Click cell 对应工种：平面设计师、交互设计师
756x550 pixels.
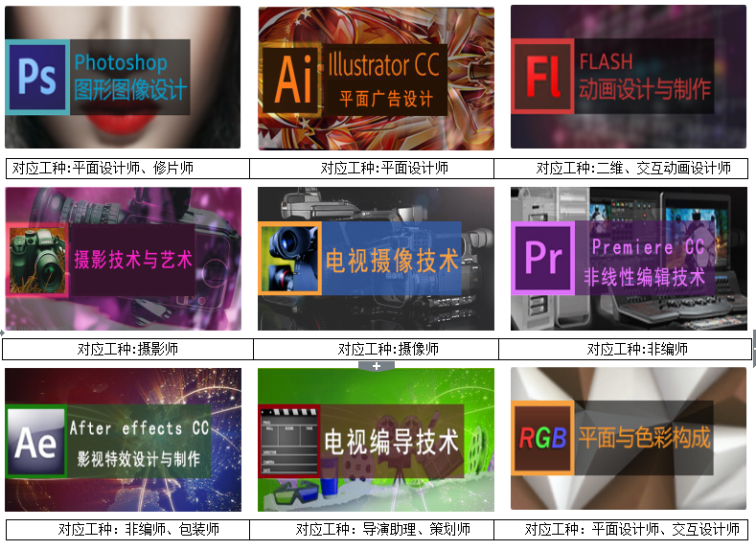621,530
